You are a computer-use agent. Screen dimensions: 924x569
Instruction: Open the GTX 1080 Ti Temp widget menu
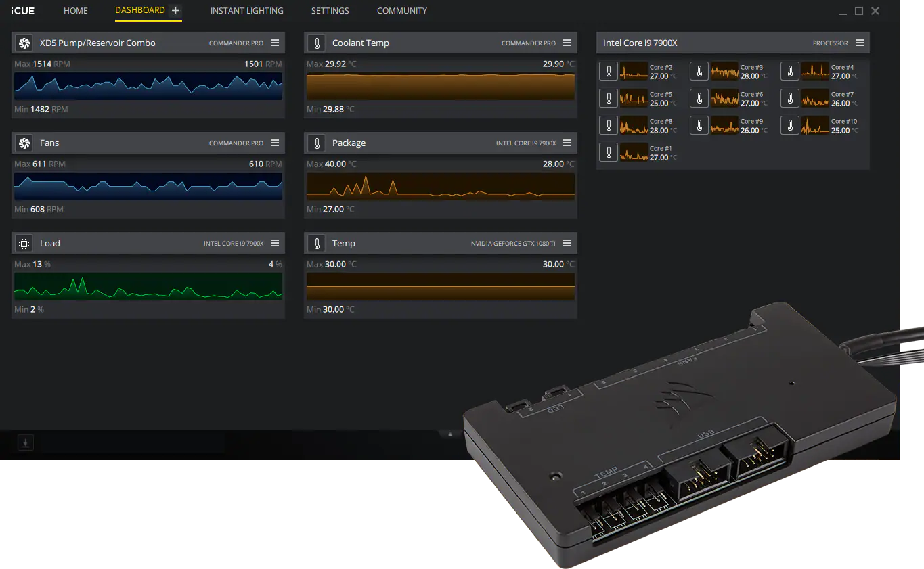click(567, 243)
